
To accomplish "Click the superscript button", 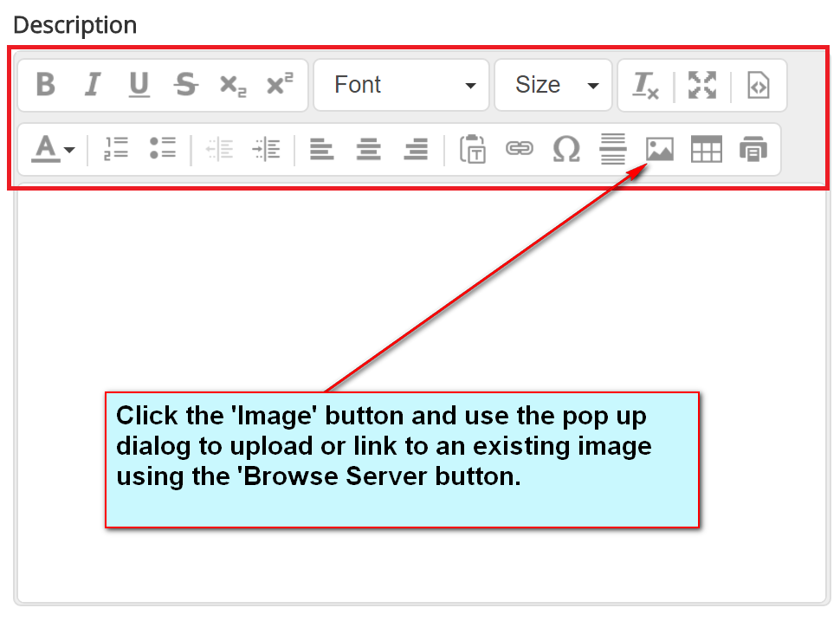I will click(279, 85).
